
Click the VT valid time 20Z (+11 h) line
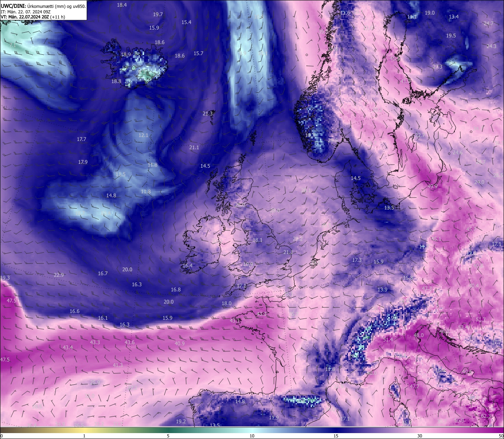point(33,17)
